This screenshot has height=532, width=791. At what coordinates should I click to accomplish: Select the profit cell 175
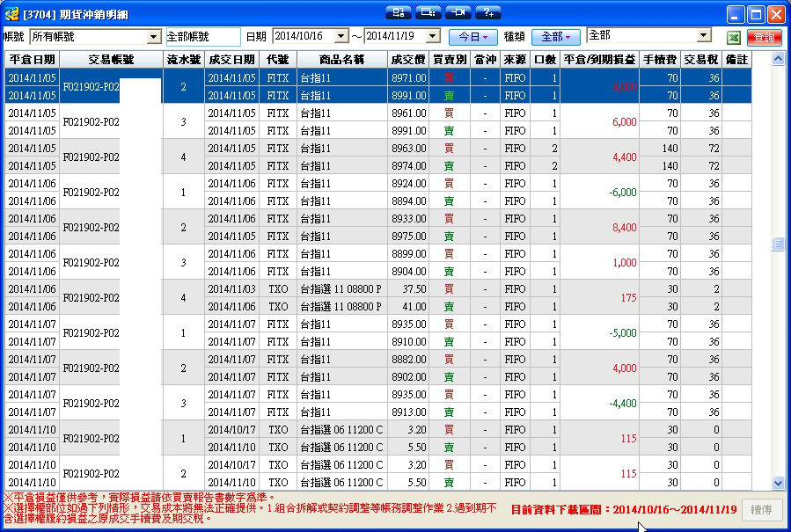tap(600, 297)
